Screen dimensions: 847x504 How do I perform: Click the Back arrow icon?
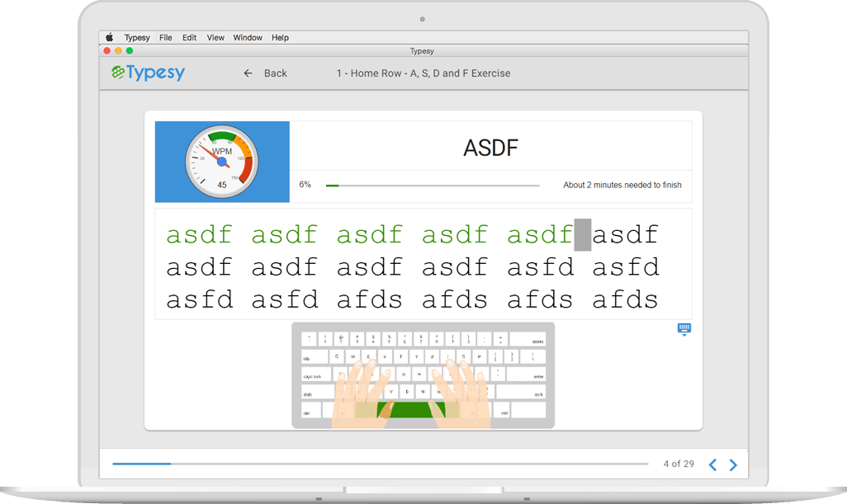[x=248, y=73]
